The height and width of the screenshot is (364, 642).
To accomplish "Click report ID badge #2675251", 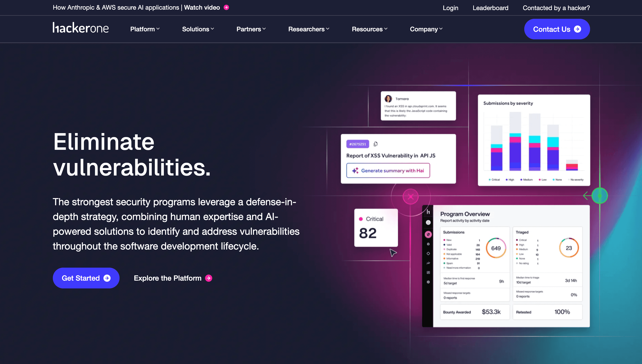I will pos(358,144).
